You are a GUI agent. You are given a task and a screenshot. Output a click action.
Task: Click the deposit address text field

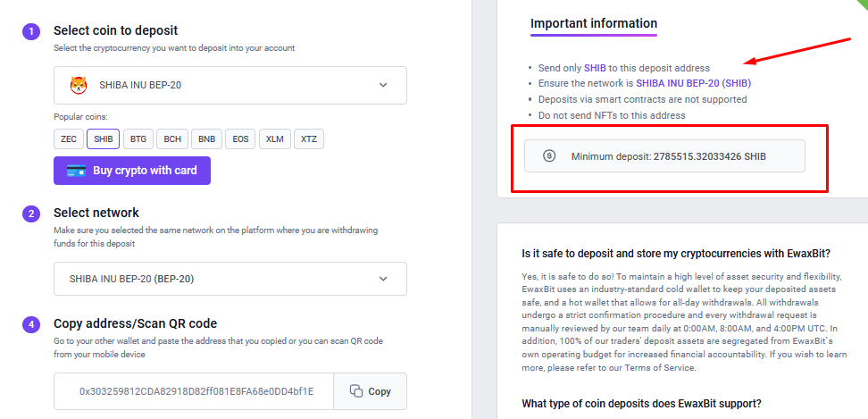pos(196,391)
